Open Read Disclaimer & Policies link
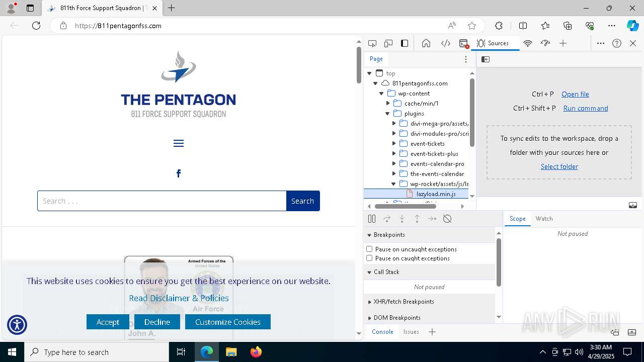 coord(179,298)
